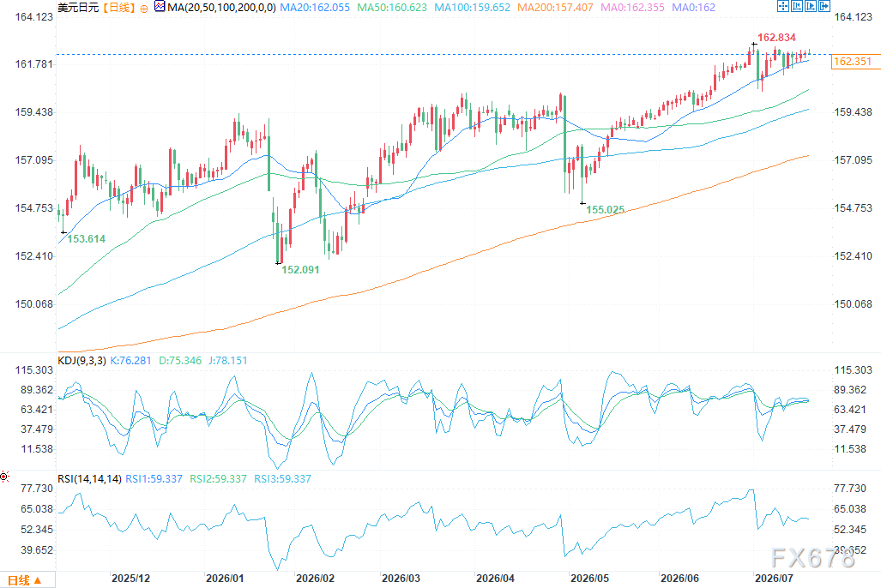The height and width of the screenshot is (588, 881).
Task: Click the orange circle icon beside 日线
Action: [x=144, y=9]
